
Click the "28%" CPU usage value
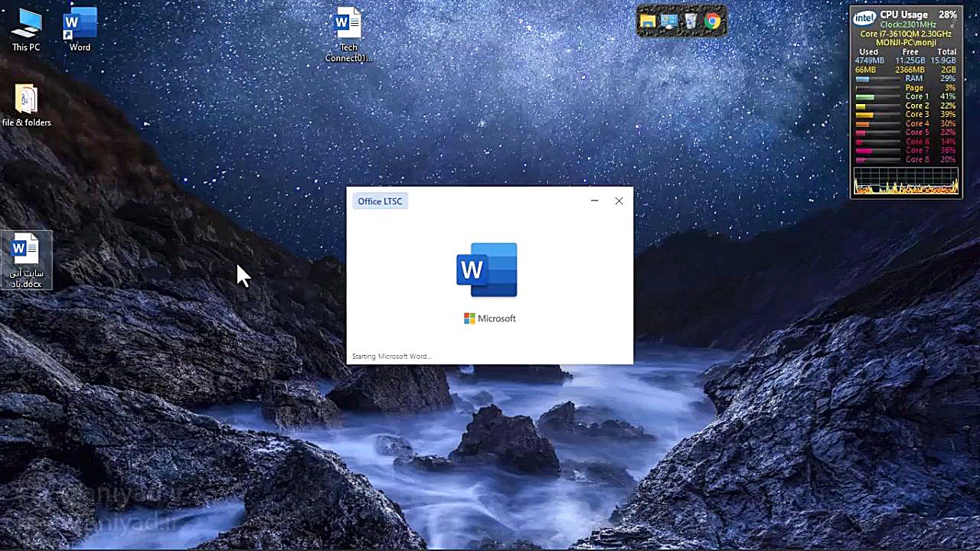948,15
